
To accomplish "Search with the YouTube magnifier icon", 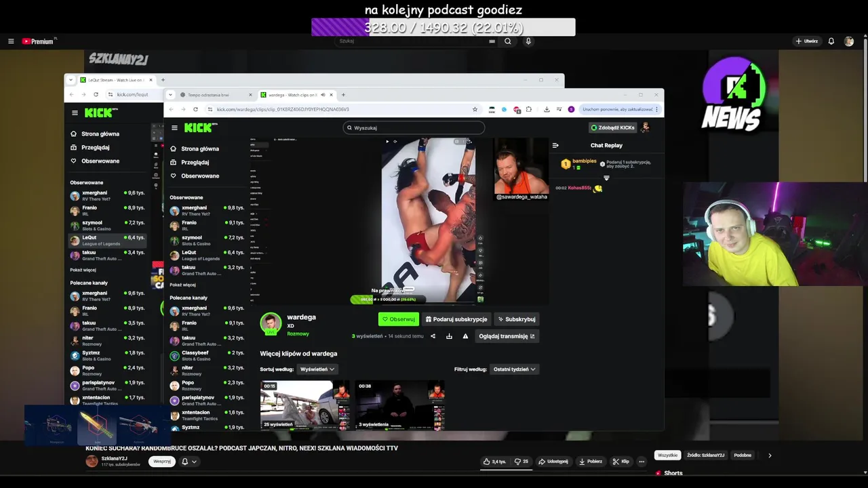I will (x=507, y=41).
